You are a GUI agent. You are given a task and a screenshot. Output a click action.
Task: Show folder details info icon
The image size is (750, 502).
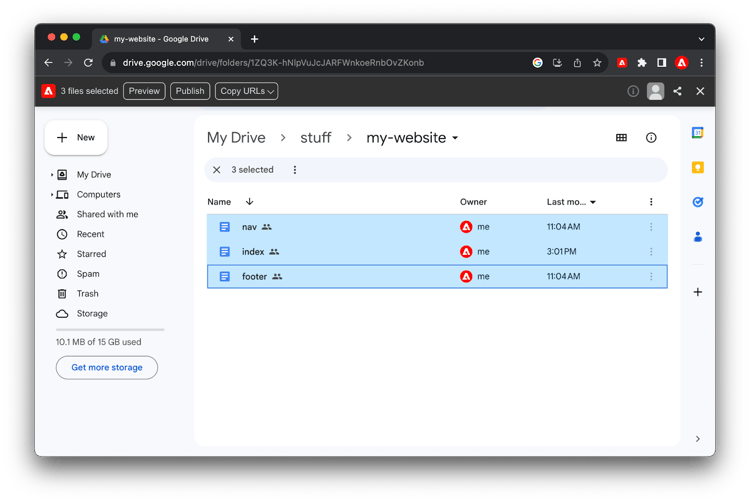coord(651,138)
